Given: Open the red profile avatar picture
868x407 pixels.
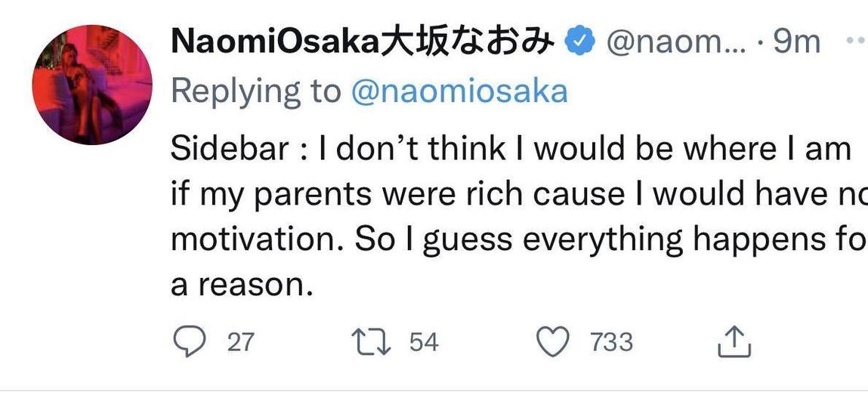Looking at the screenshot, I should point(92,85).
